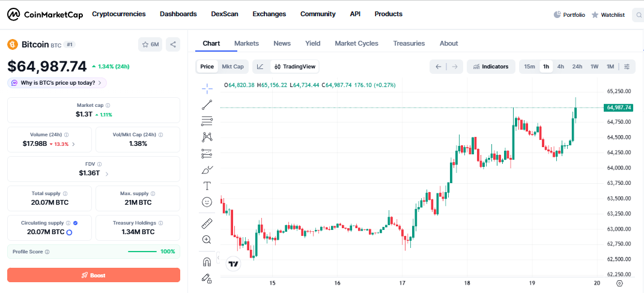Toggle magnet snap mode
The image size is (644, 293).
point(207,261)
